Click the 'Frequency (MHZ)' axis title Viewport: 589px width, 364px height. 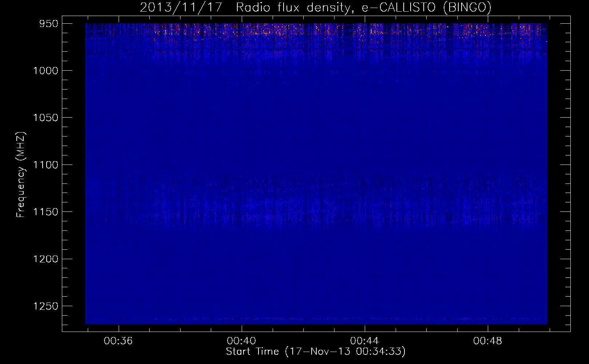[21, 174]
